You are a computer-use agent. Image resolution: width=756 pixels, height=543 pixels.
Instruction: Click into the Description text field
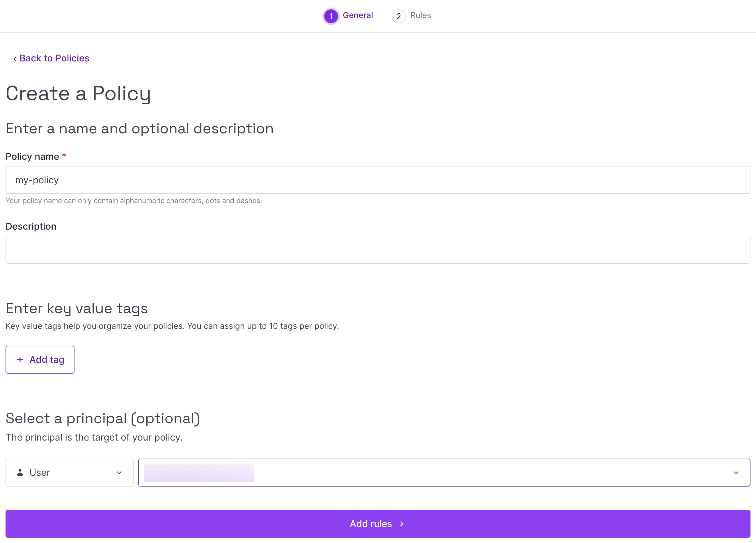[378, 250]
